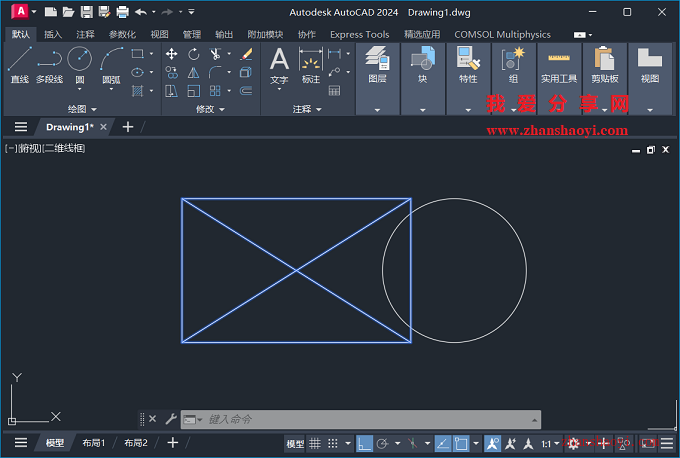The width and height of the screenshot is (680, 458).
Task: Click the Erase tool icon
Action: point(246,54)
